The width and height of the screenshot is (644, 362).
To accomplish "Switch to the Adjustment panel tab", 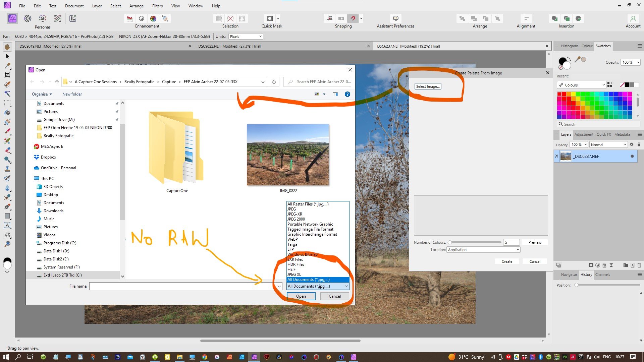I will coord(584,134).
